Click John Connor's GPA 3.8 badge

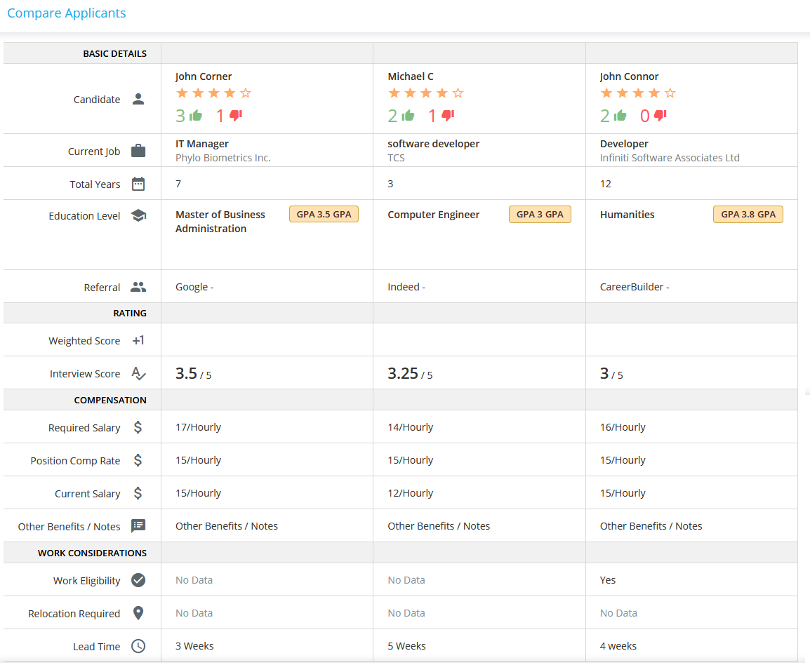point(748,214)
